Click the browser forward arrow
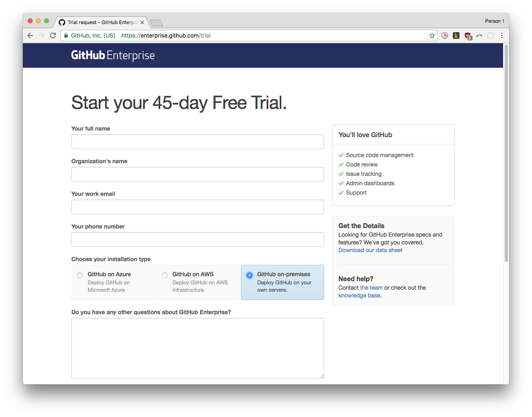 42,35
